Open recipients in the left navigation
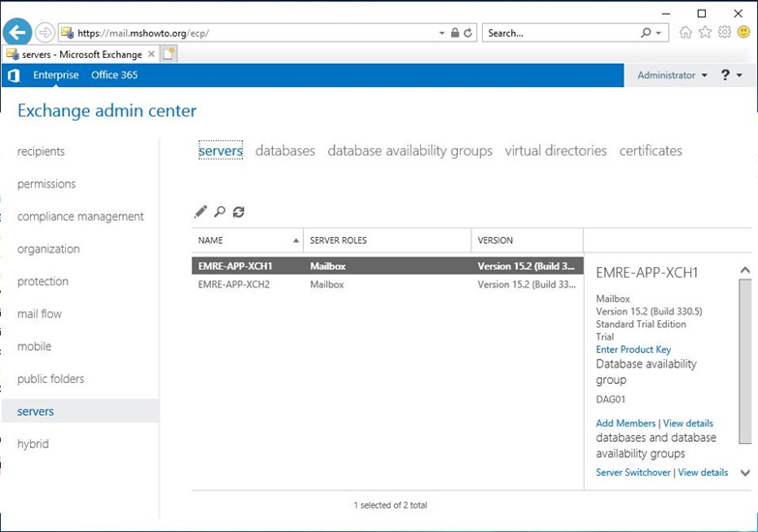This screenshot has width=758, height=532. click(x=41, y=151)
